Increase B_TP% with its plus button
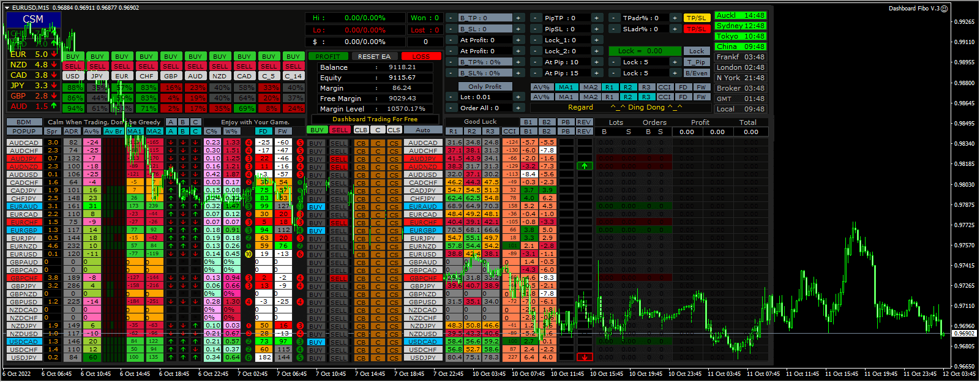980x382 pixels. (518, 62)
